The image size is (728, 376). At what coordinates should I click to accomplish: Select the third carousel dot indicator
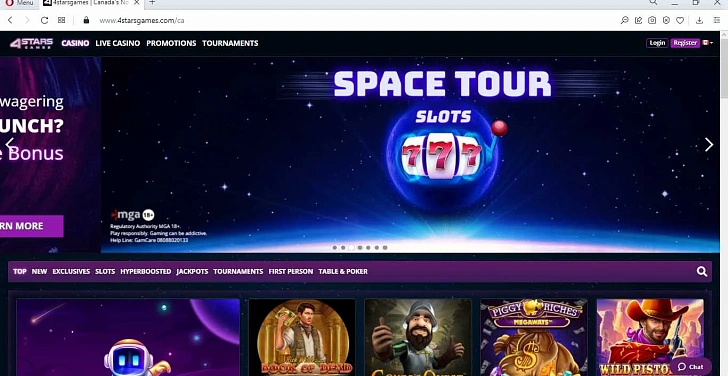[x=351, y=247]
